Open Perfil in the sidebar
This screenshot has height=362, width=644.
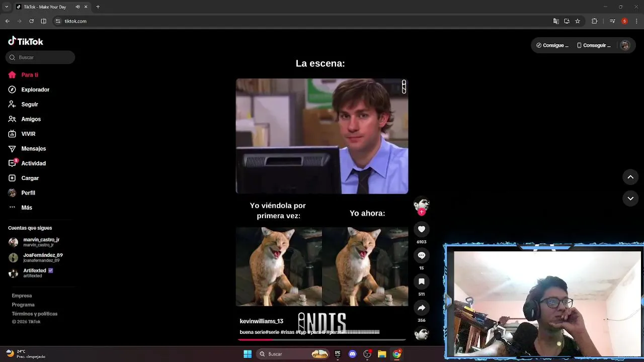tap(22, 193)
